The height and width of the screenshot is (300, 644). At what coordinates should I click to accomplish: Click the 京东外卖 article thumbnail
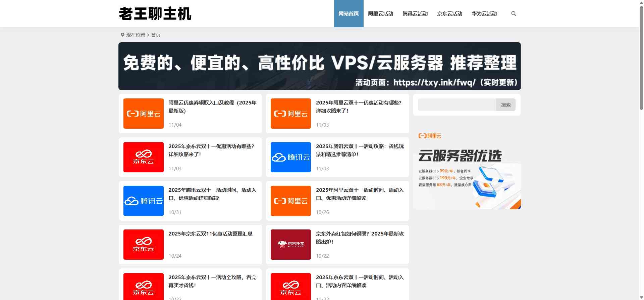pyautogui.click(x=290, y=245)
